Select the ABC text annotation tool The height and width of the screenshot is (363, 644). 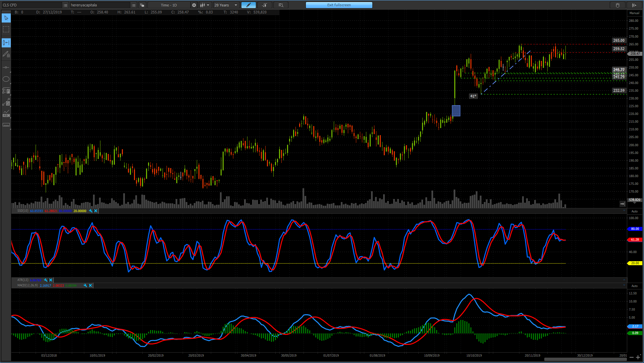tap(6, 114)
